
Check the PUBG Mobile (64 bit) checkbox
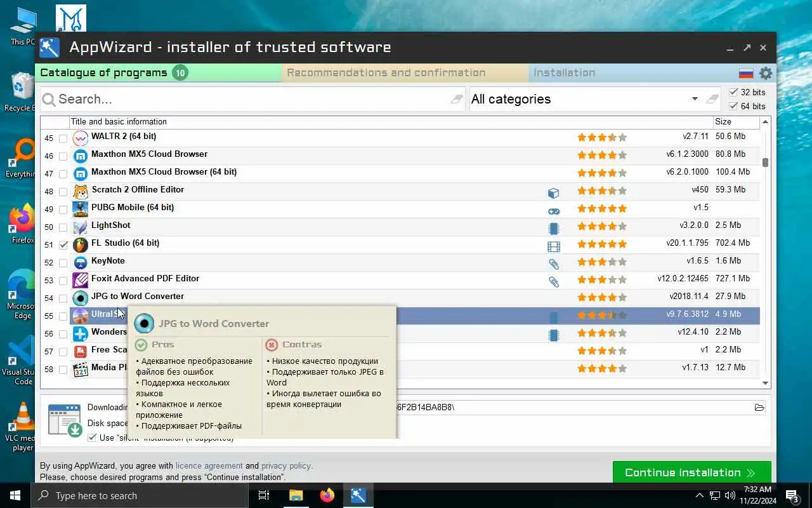[63, 210]
